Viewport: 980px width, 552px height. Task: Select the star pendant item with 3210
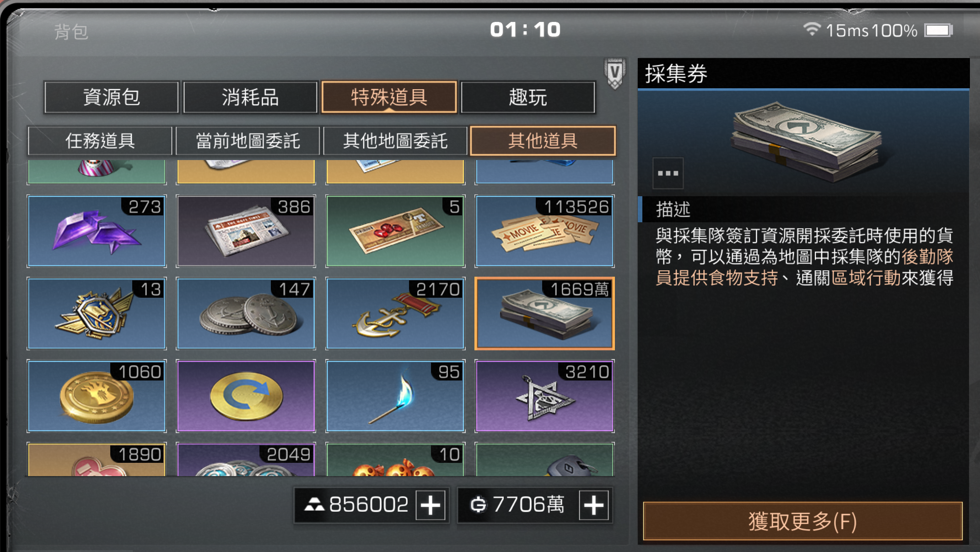(544, 396)
